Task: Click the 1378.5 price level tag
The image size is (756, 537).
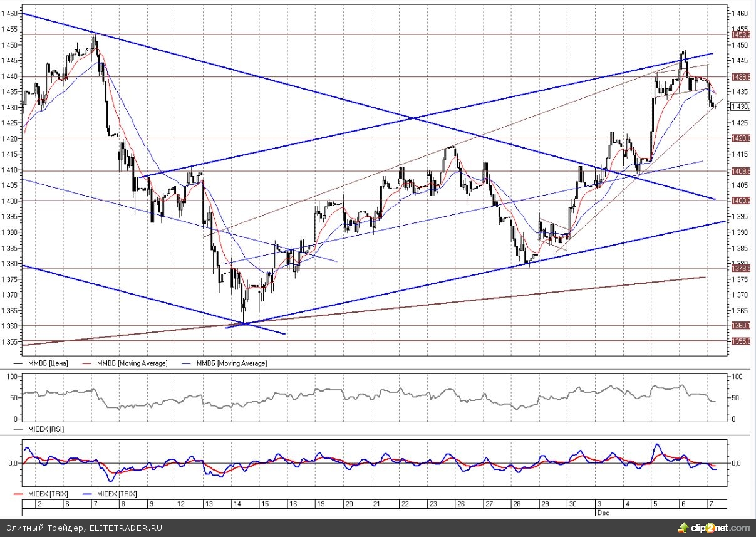Action: (740, 268)
